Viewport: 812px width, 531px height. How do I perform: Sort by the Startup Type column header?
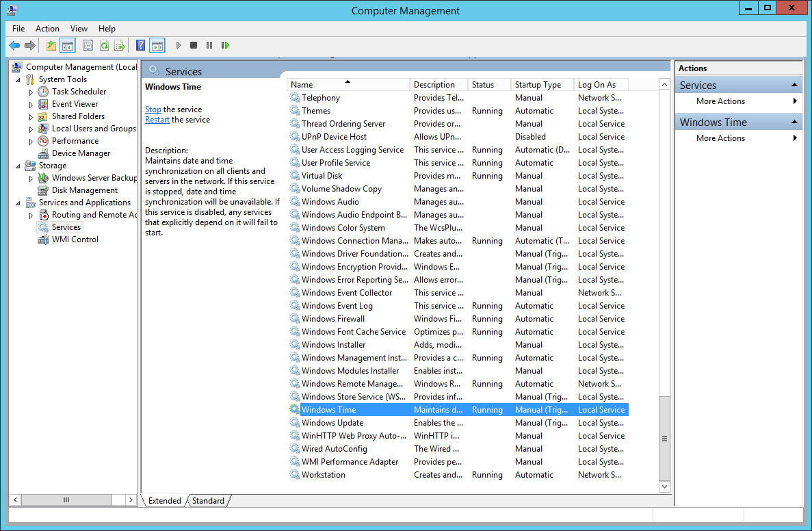[x=542, y=84]
